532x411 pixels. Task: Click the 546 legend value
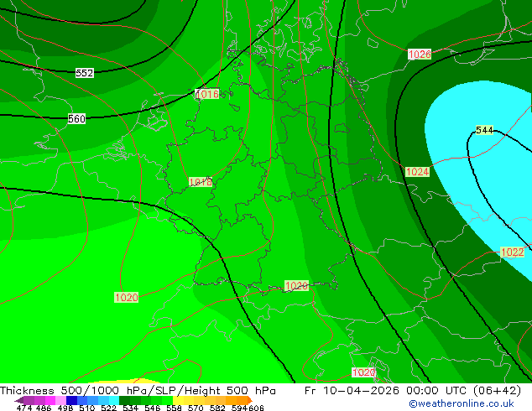pos(153,408)
